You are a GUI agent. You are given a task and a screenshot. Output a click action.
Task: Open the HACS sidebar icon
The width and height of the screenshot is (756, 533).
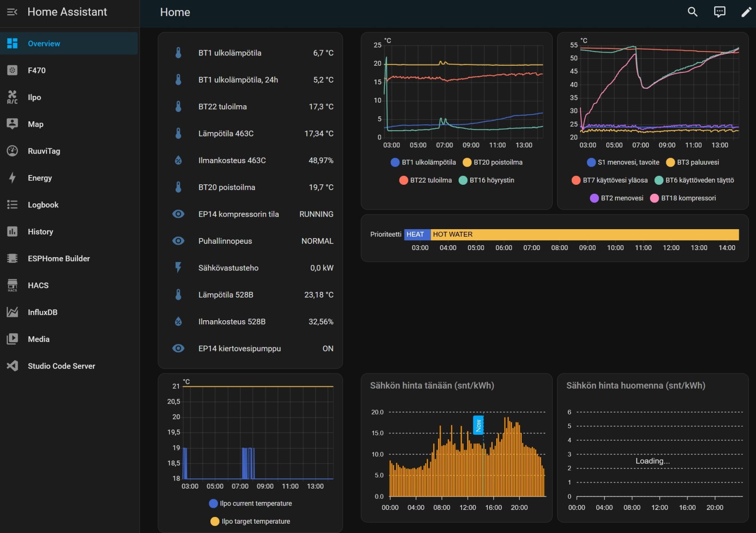pyautogui.click(x=12, y=286)
